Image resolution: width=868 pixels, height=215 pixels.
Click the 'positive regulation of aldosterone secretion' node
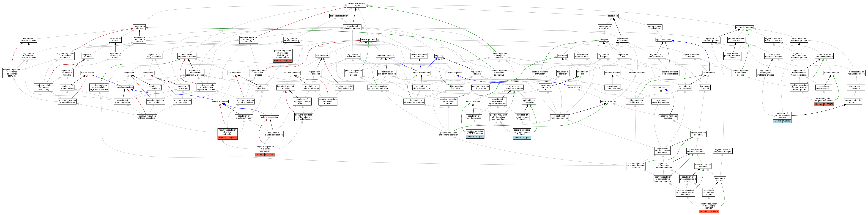(x=709, y=208)
